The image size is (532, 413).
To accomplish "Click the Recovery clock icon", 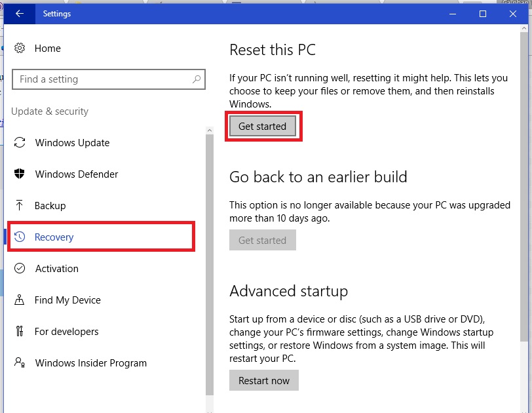I will [x=20, y=237].
